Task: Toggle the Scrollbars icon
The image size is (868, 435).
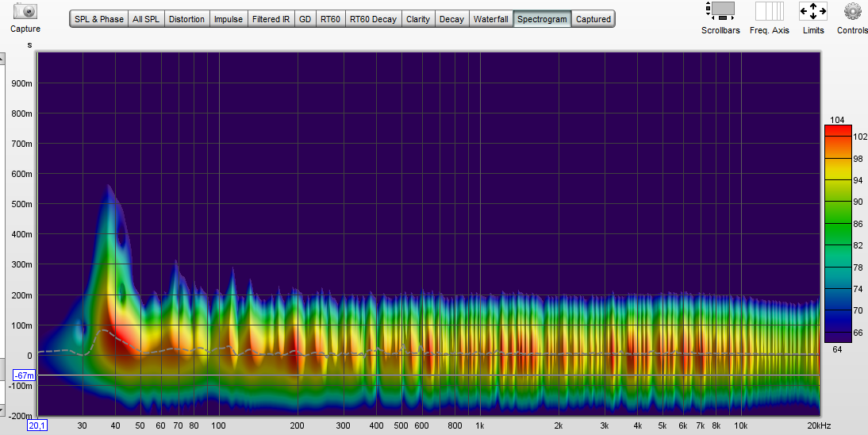Action: click(720, 11)
